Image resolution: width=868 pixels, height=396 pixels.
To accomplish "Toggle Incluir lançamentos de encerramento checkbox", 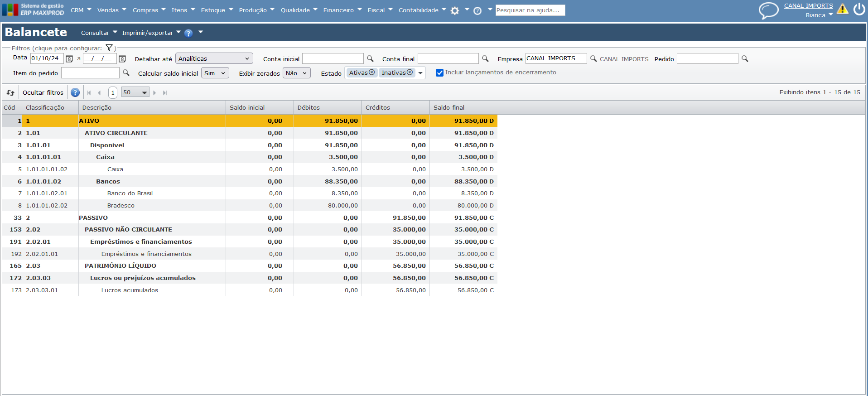I will pos(439,72).
